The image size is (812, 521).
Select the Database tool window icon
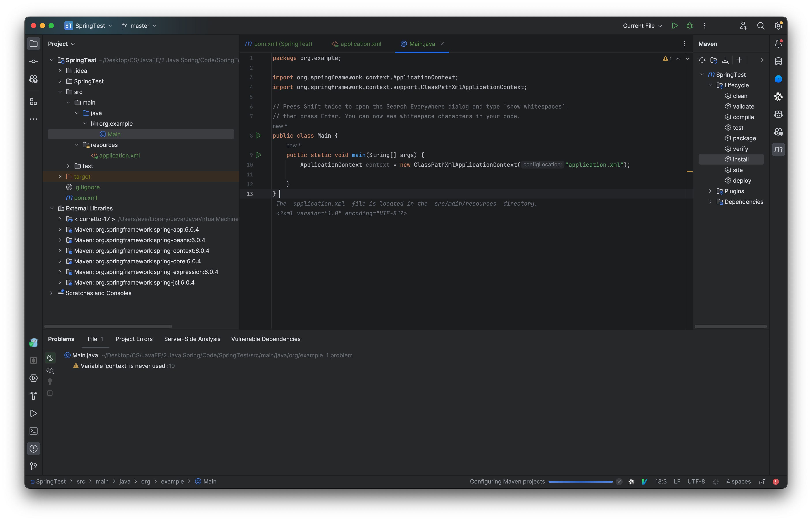[778, 61]
